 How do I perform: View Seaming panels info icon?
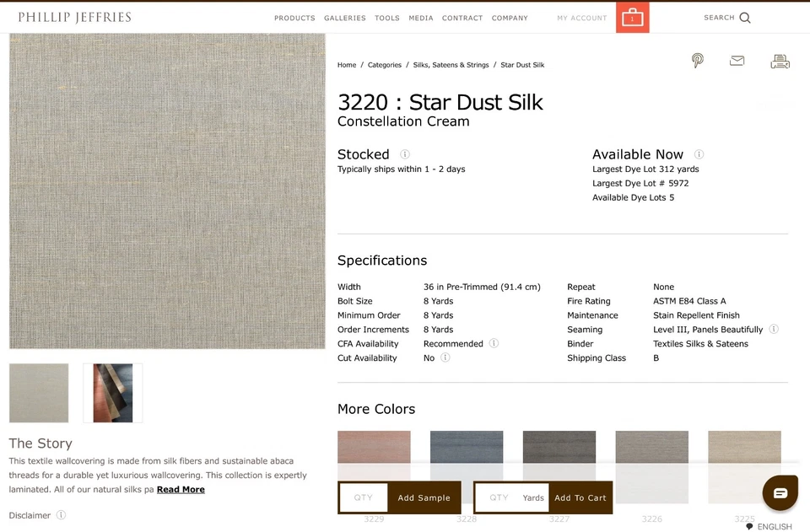(x=775, y=329)
